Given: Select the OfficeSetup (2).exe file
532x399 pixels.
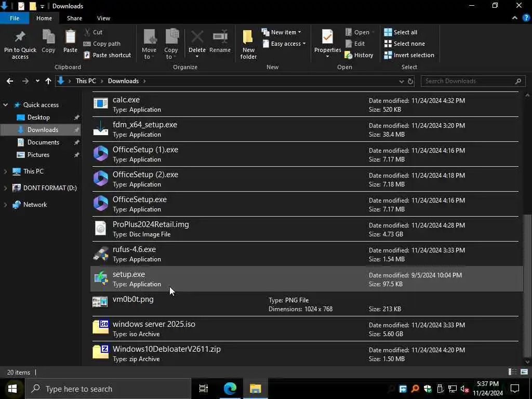Looking at the screenshot, I should 305,179.
